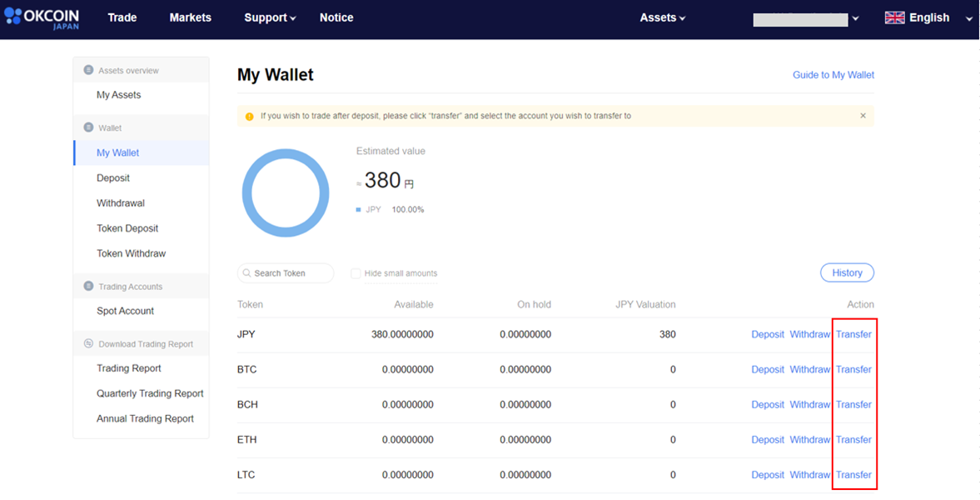Click the OKCoin Japan logo
The width and height of the screenshot is (980, 500).
point(42,19)
